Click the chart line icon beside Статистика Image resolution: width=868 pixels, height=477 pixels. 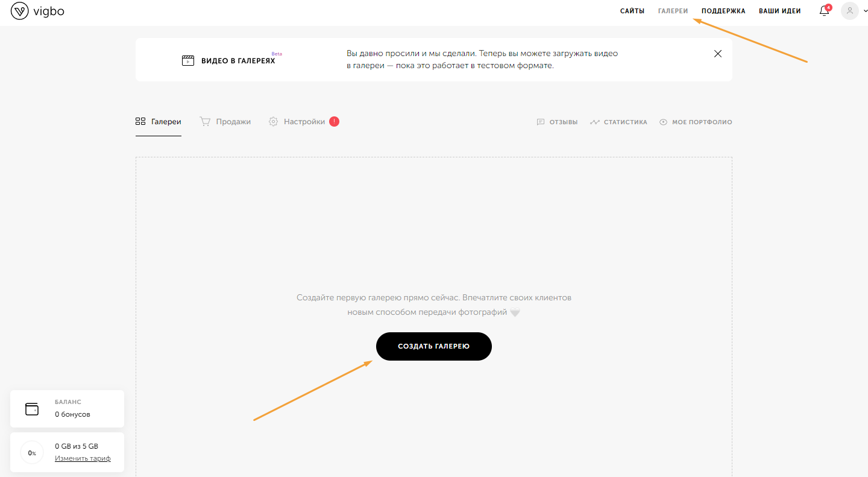click(x=595, y=122)
